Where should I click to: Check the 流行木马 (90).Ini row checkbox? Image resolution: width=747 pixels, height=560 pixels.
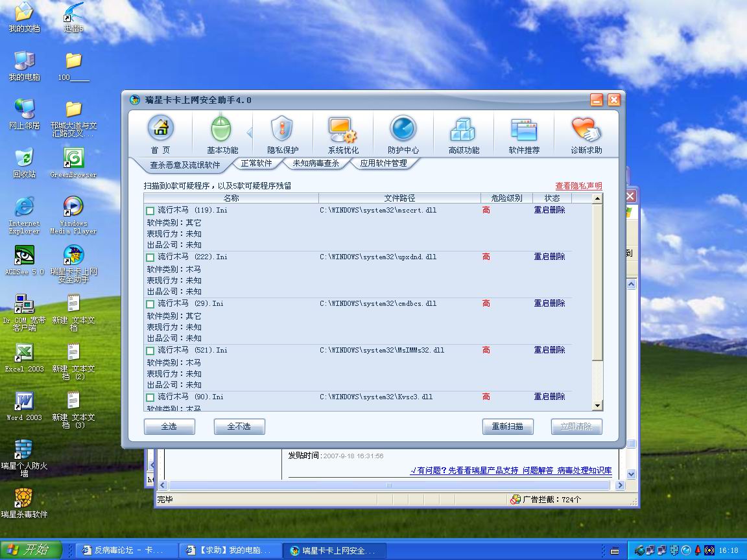coord(150,397)
